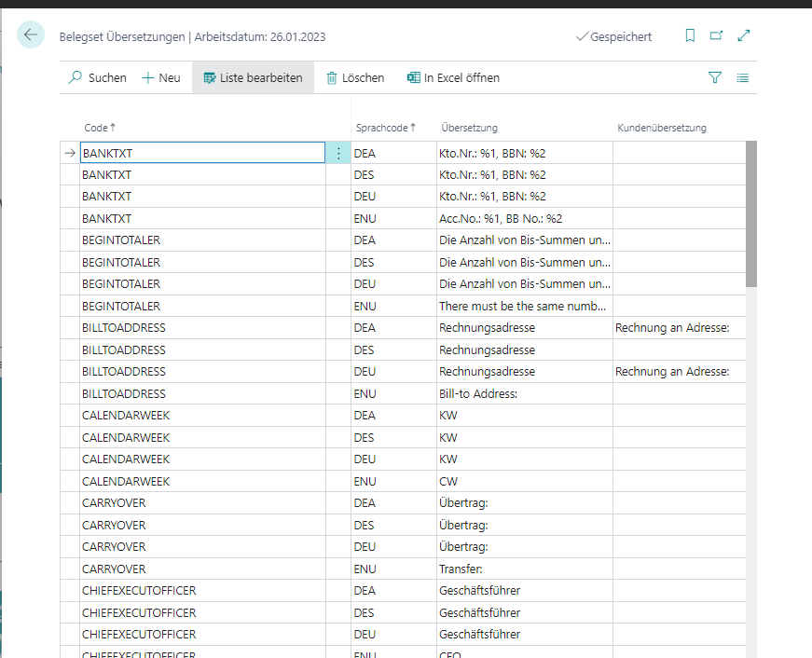Click Löschen to delete the row
812x658 pixels.
(x=355, y=78)
